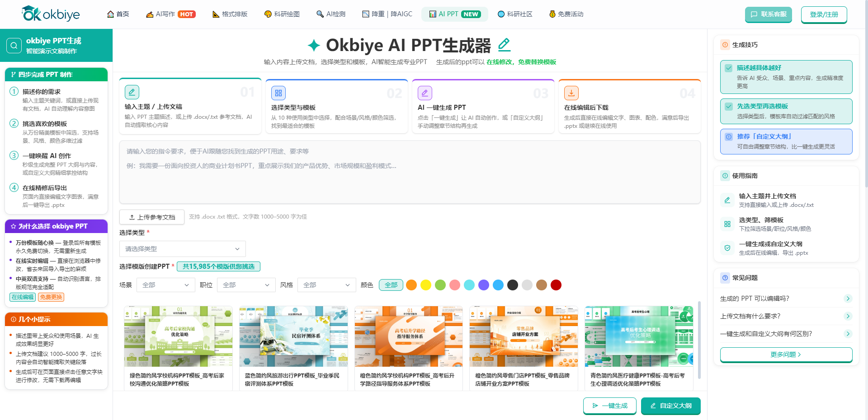Pick the orange color filter swatch

tap(411, 285)
